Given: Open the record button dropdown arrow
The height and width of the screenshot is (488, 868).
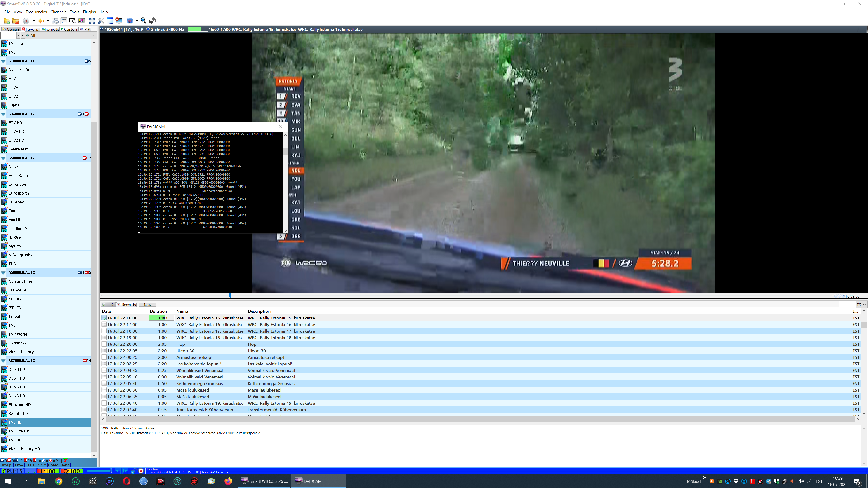Looking at the screenshot, I should pyautogui.click(x=33, y=21).
